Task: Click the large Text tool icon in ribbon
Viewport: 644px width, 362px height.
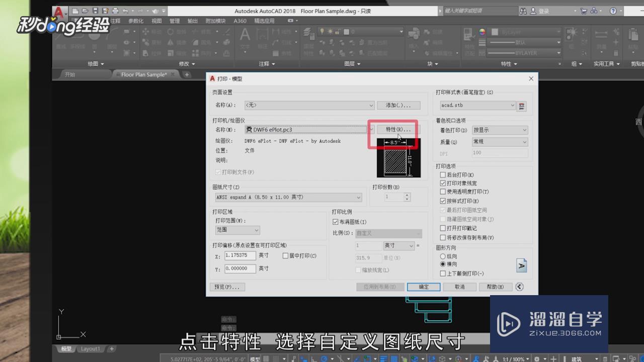Action: click(245, 35)
